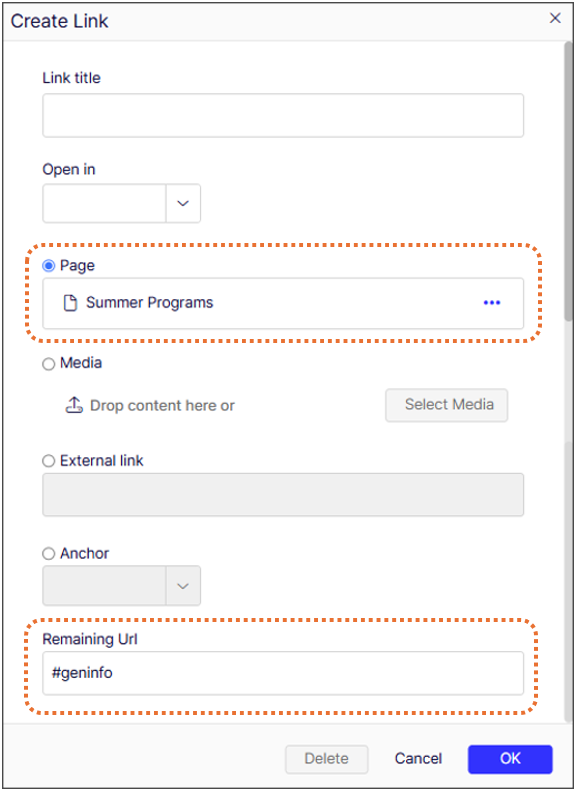The width and height of the screenshot is (575, 790).
Task: Expand the Open in dropdown arrow
Action: pos(183,203)
